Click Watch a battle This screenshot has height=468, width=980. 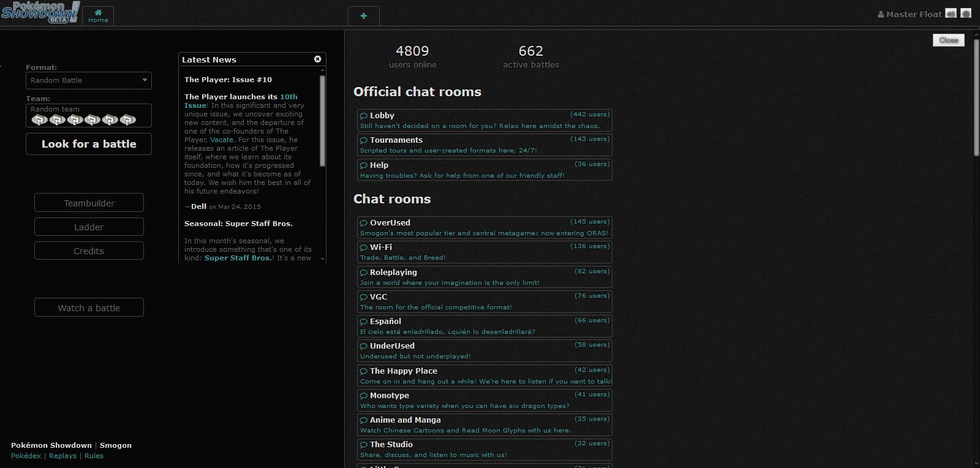click(89, 308)
